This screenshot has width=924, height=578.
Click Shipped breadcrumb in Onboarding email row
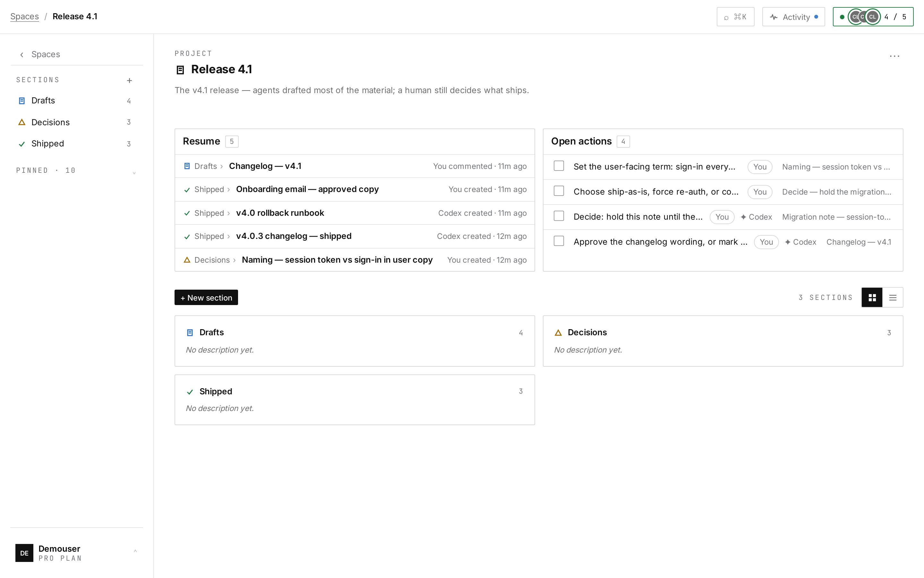209,189
